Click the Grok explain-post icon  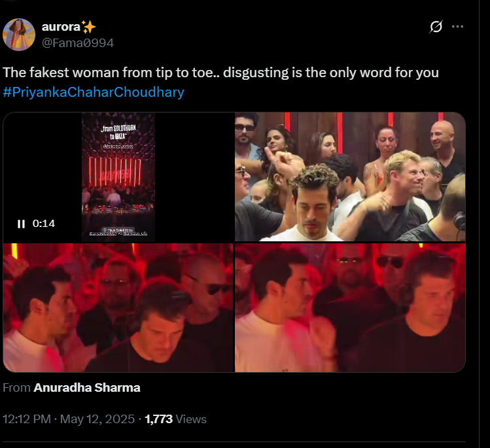(x=436, y=27)
